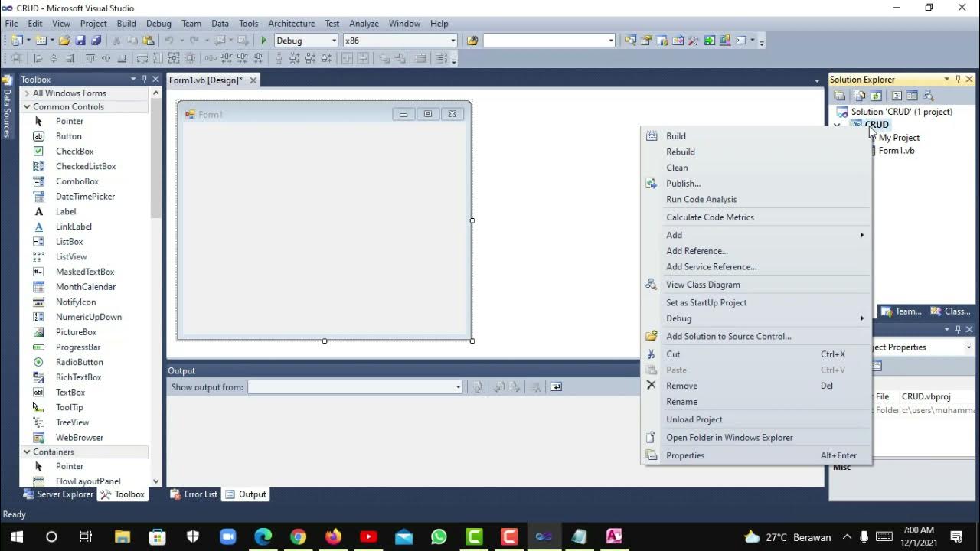
Task: Open the Show output from dropdown
Action: pos(458,387)
